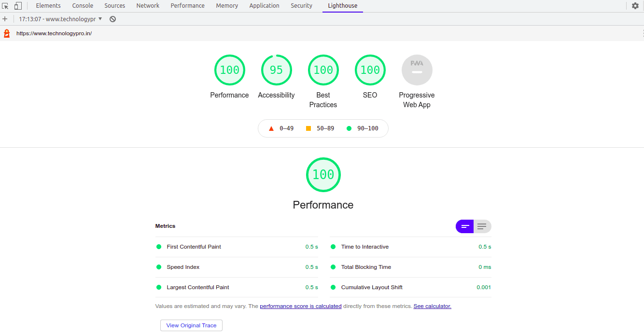Image resolution: width=644 pixels, height=336 pixels.
Task: Click the large Performance section gauge
Action: 323,175
